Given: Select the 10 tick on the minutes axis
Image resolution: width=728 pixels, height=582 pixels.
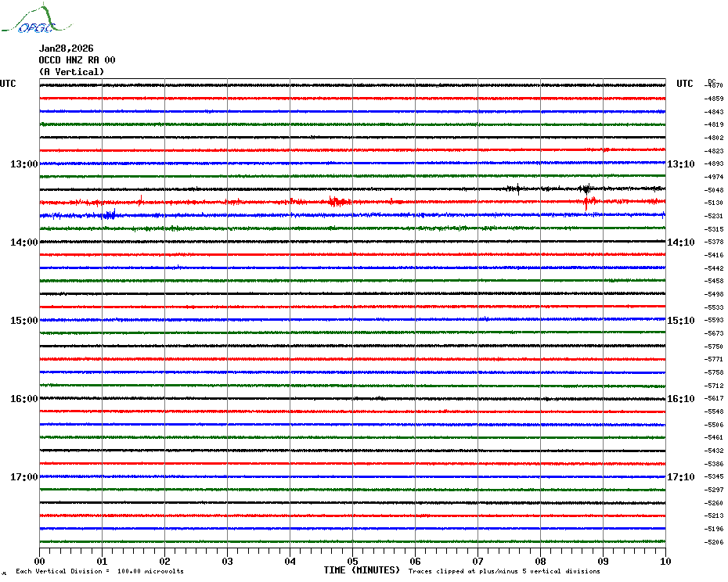Looking at the screenshot, I should [x=665, y=561].
